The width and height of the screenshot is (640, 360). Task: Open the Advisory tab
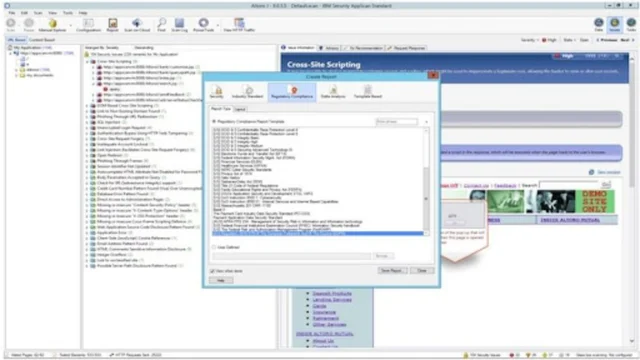(329, 48)
